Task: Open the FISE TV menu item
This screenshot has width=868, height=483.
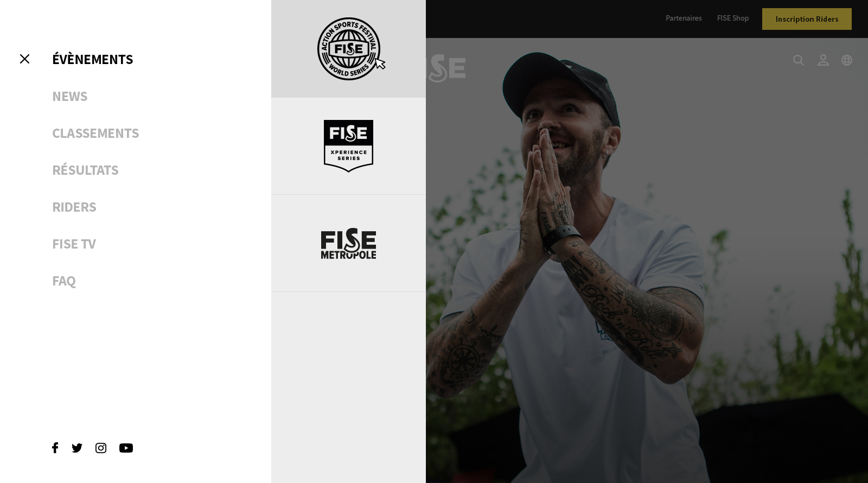Action: pos(74,244)
